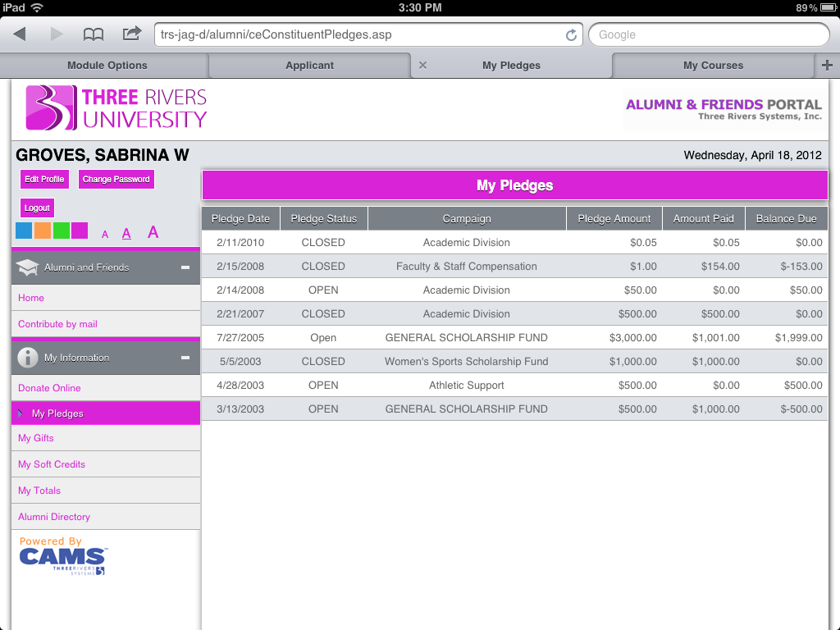The height and width of the screenshot is (630, 840).
Task: Tap the Google search field
Action: pyautogui.click(x=709, y=34)
